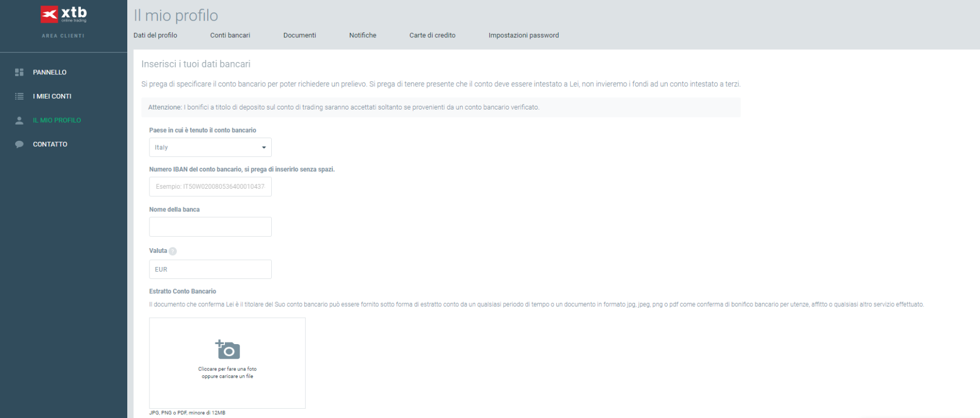Open I MIEI CONTI sidebar link
980x418 pixels.
click(52, 97)
